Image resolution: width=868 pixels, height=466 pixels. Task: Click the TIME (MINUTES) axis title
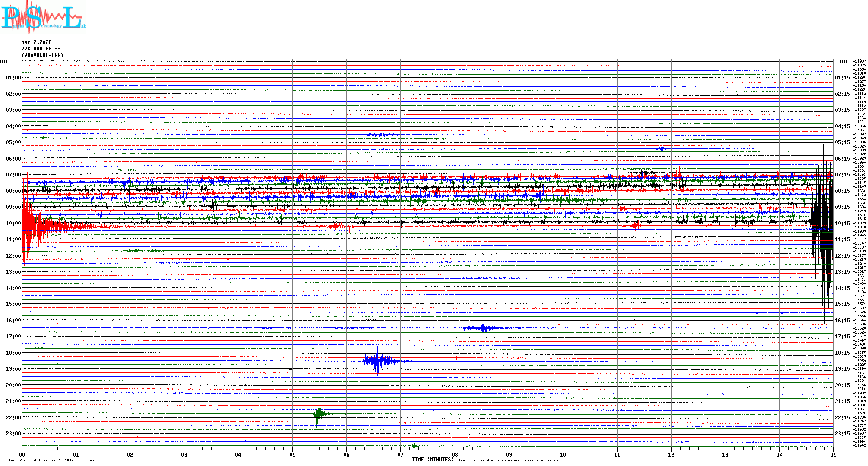coord(432,460)
